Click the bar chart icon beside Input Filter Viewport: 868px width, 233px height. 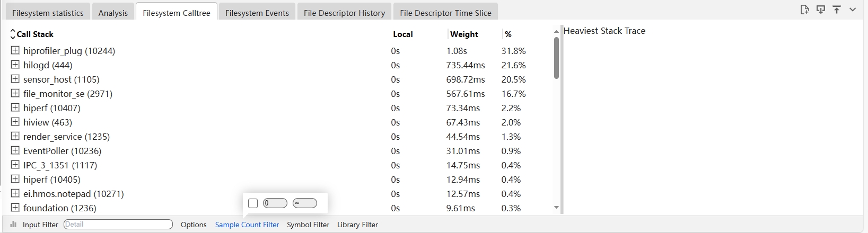pos(13,225)
